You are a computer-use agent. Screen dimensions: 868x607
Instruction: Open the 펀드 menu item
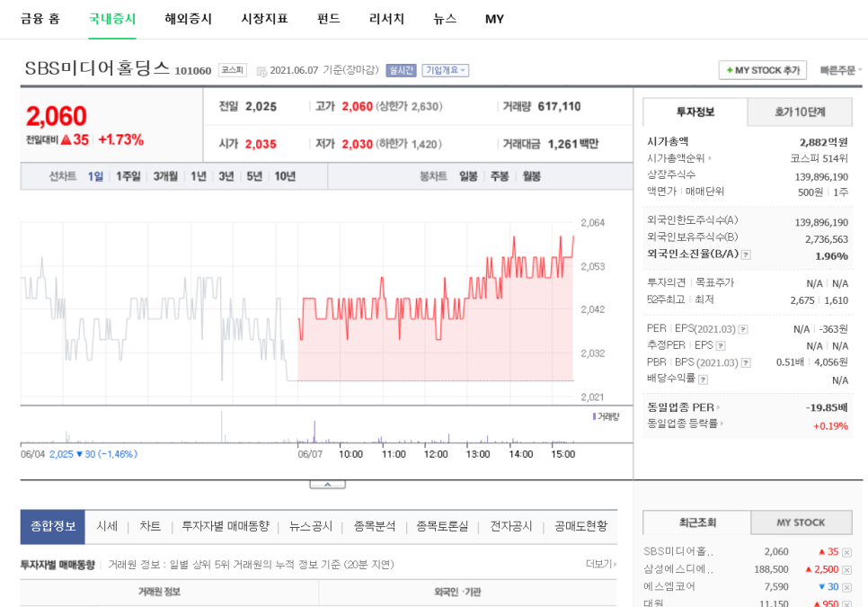328,19
